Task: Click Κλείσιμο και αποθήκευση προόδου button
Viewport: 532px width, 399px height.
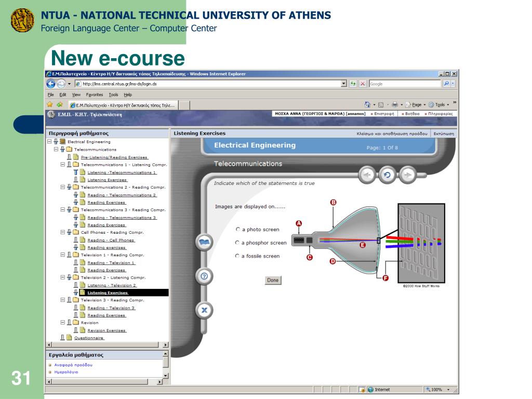Action: (x=392, y=134)
